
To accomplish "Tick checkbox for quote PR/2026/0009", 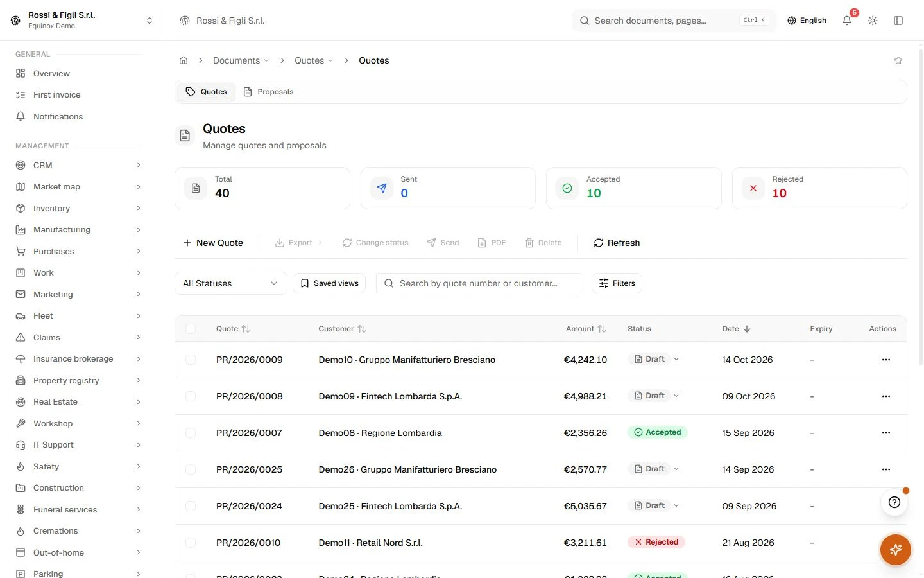I will point(191,360).
